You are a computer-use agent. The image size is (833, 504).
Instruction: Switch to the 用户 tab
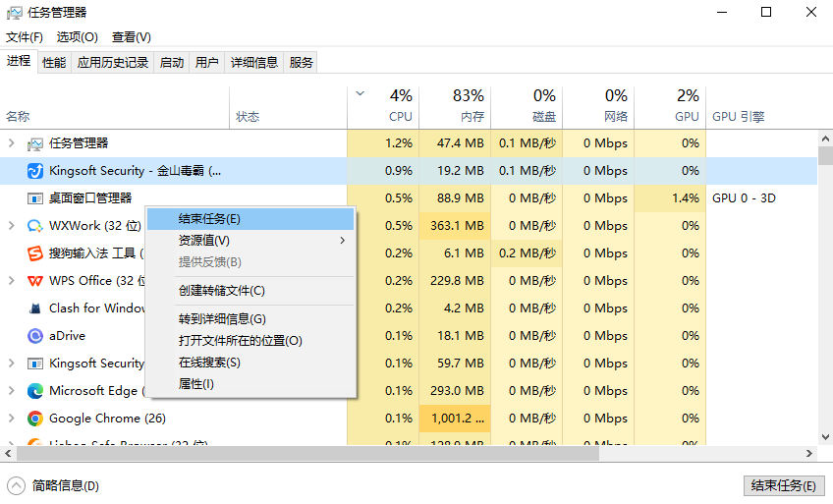(x=206, y=63)
